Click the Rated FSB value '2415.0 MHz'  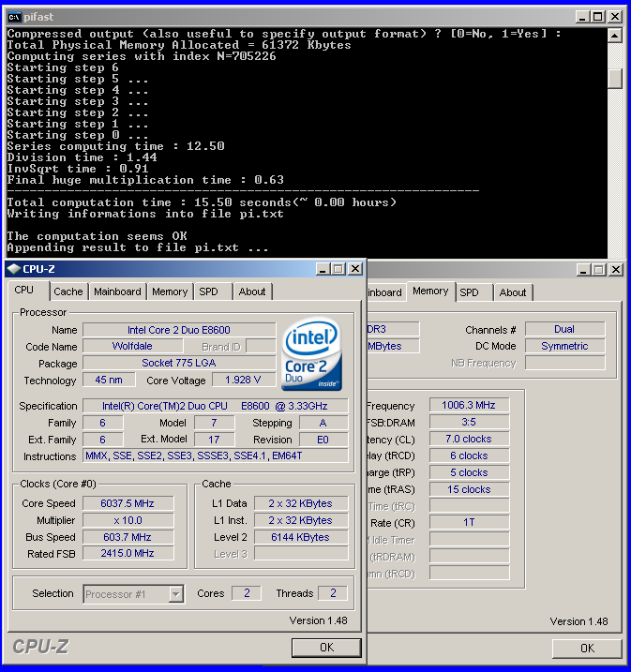point(128,553)
